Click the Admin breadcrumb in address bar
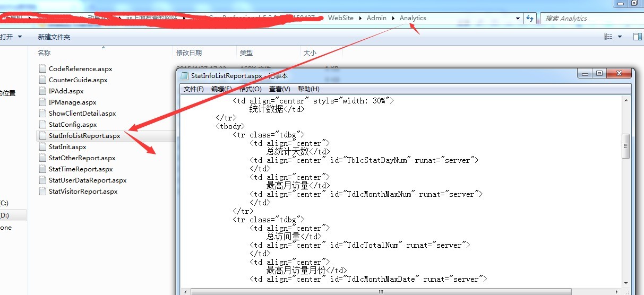644x295 pixels. [376, 18]
